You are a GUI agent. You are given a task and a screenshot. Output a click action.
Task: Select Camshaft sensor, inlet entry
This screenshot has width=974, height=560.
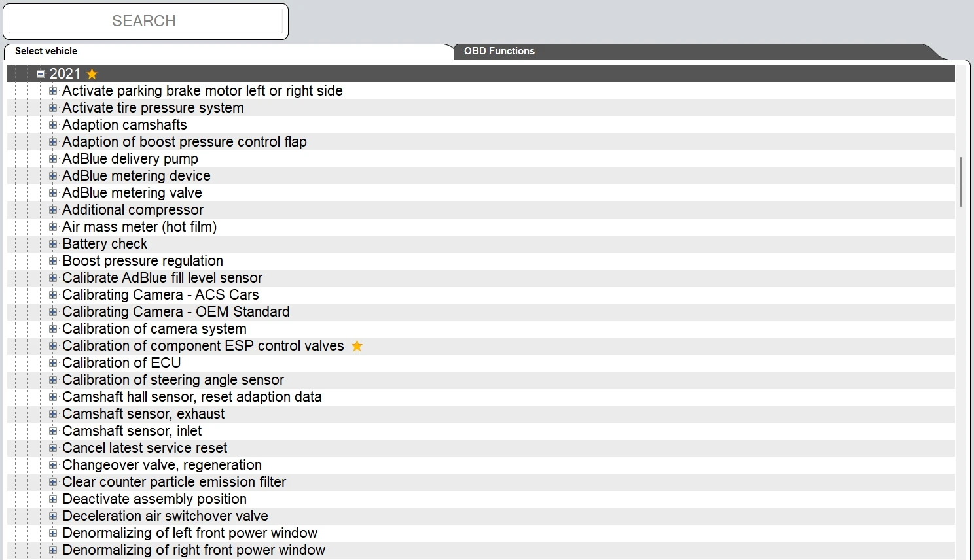132,431
